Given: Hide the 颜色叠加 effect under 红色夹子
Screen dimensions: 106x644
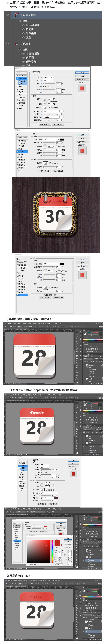Looking at the screenshot, I should (23, 62).
